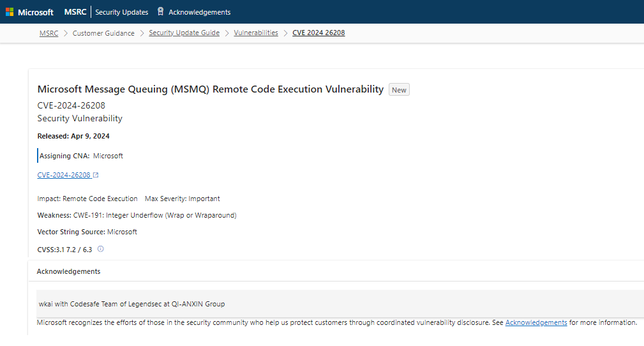Navigate to the Vulnerabilities breadcrumb link

(x=256, y=33)
